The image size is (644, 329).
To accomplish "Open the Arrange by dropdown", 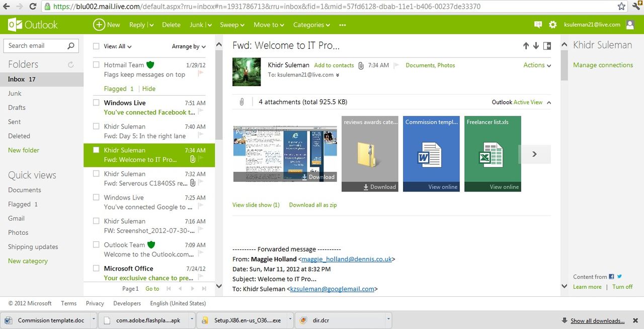I will click(x=189, y=46).
